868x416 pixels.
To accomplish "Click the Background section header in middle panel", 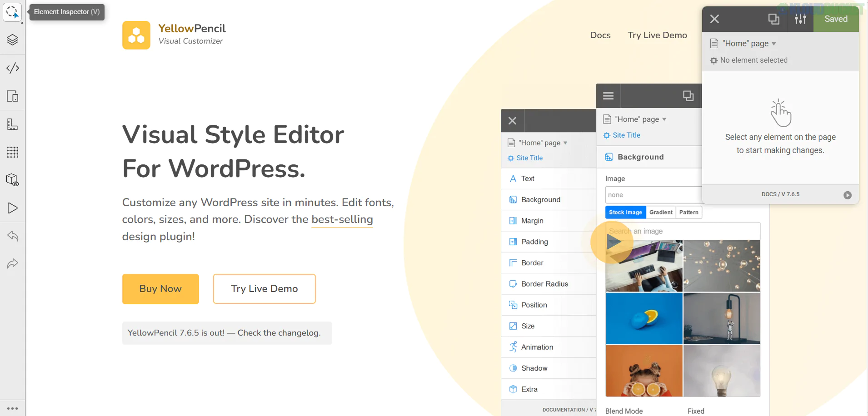I will click(649, 157).
